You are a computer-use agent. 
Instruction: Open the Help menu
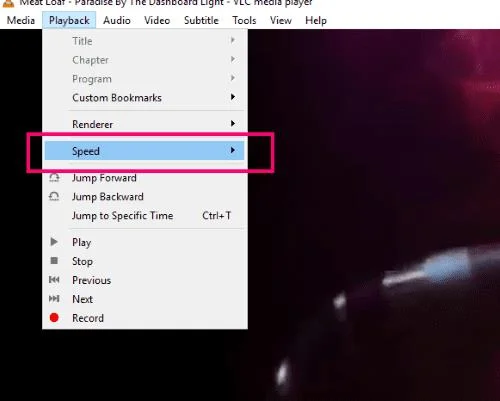point(316,20)
